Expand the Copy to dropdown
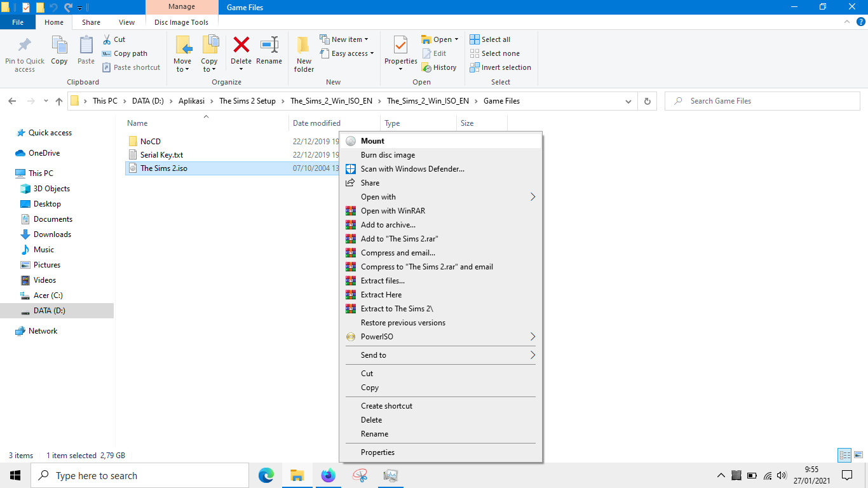Image resolution: width=868 pixels, height=488 pixels. pyautogui.click(x=209, y=65)
